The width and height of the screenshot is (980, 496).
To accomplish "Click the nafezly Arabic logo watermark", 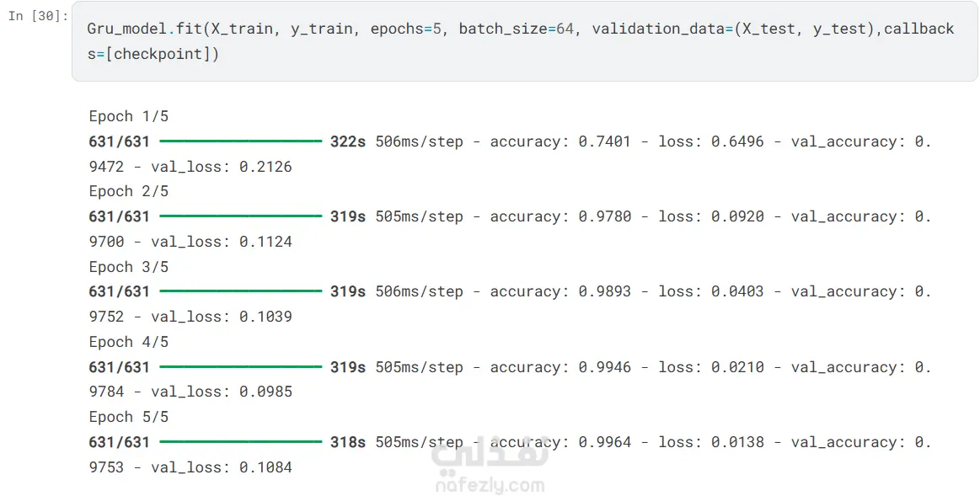I will [x=489, y=455].
